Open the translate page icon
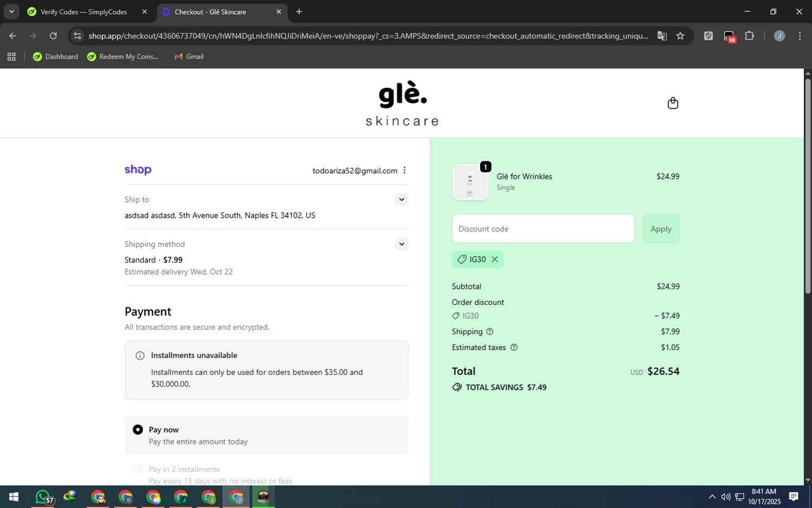 point(662,36)
